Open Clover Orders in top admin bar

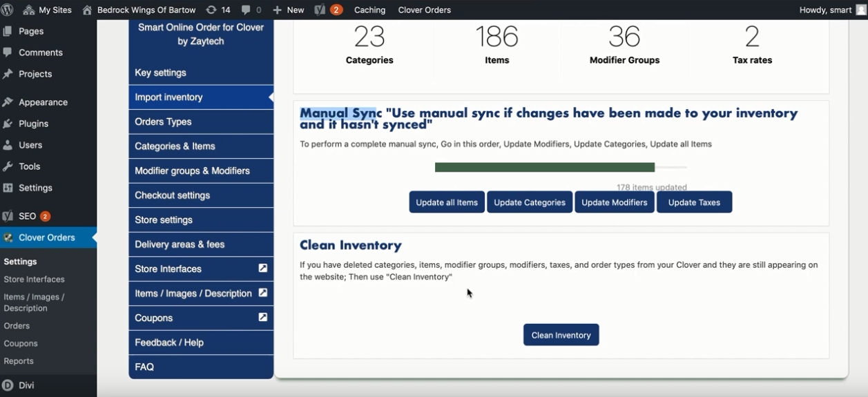coord(425,10)
